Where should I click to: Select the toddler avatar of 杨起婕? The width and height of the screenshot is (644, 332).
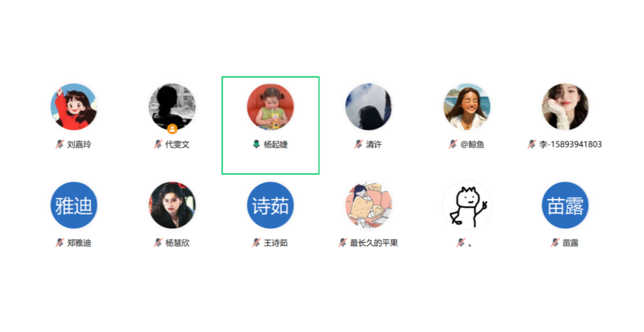(x=270, y=107)
